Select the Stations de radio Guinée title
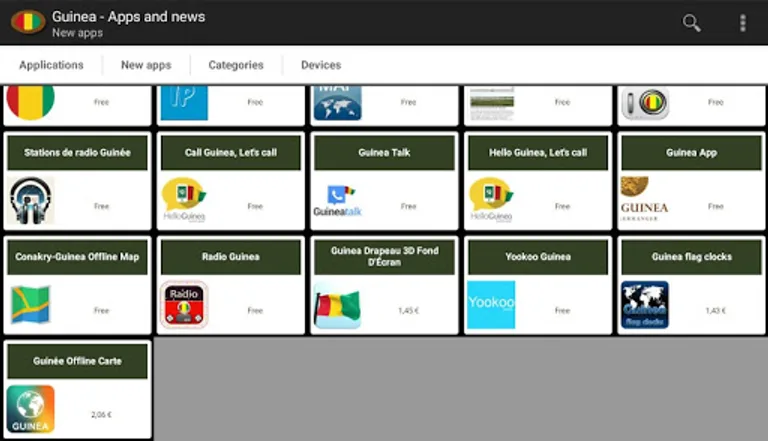The width and height of the screenshot is (768, 441). tap(77, 152)
